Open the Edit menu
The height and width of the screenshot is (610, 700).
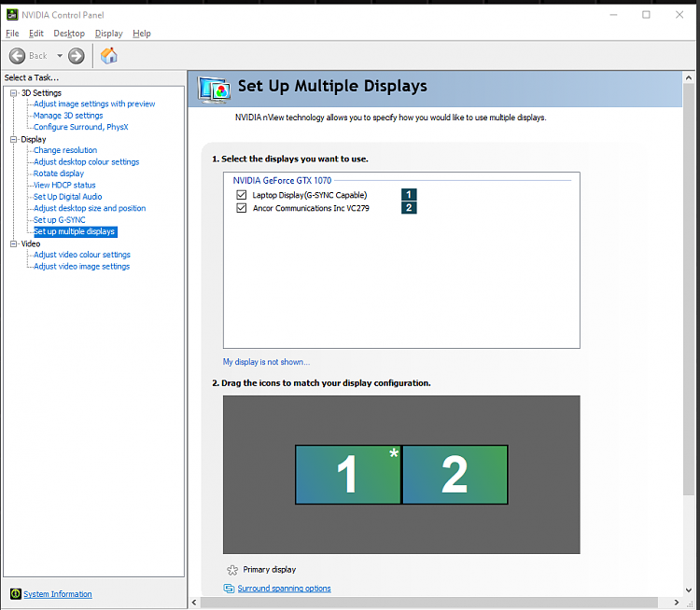36,34
